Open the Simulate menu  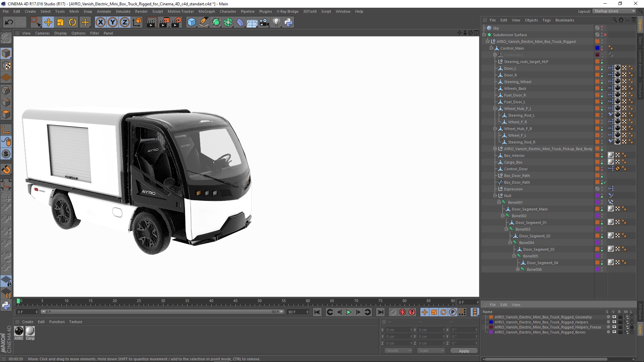click(x=123, y=11)
